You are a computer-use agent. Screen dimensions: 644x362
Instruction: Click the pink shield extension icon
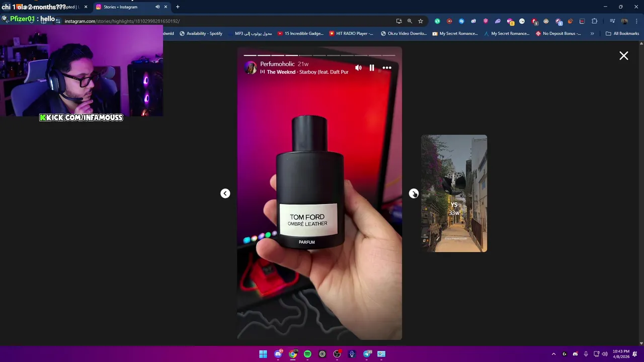coord(486,21)
